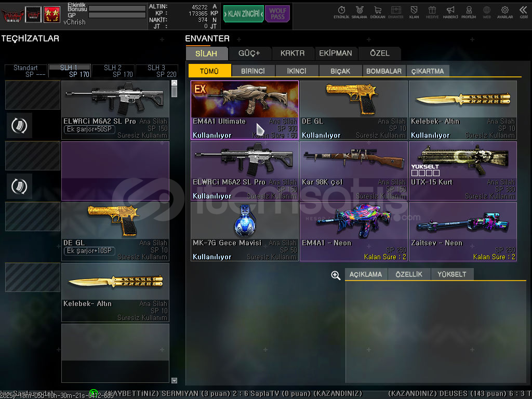The image size is (532, 399).
Task: Select the İKİNCİ weapon filter
Action: [297, 71]
